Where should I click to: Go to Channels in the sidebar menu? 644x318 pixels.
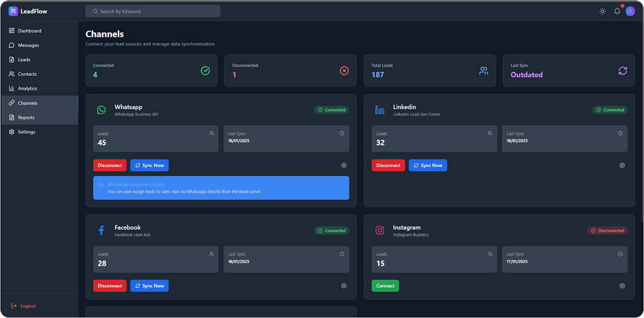click(27, 102)
